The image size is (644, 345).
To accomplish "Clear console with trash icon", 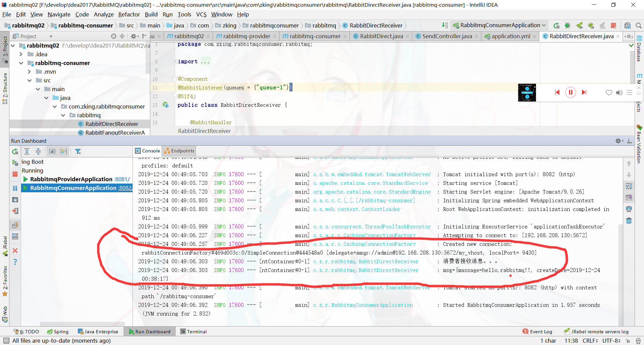I will coord(629,220).
